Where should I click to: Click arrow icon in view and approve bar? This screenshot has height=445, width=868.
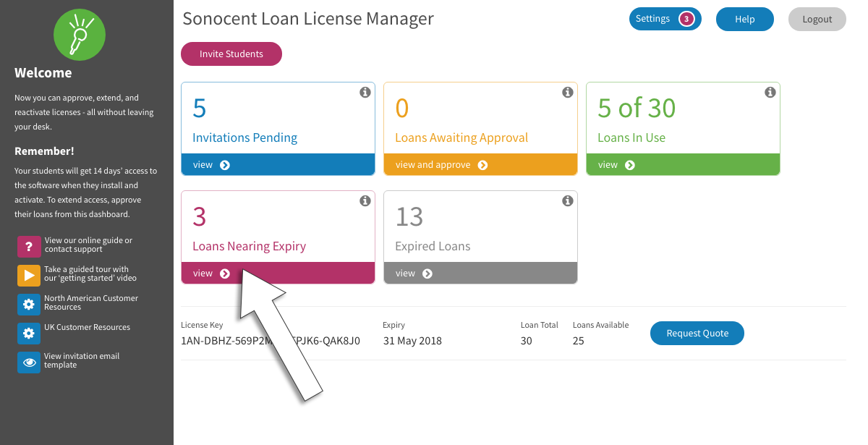(482, 165)
